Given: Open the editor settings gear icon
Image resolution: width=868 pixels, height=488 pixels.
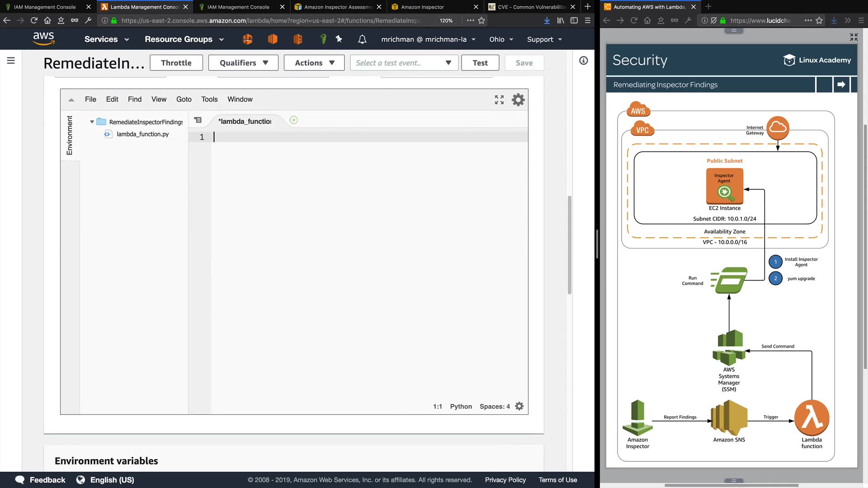Looking at the screenshot, I should [x=518, y=99].
